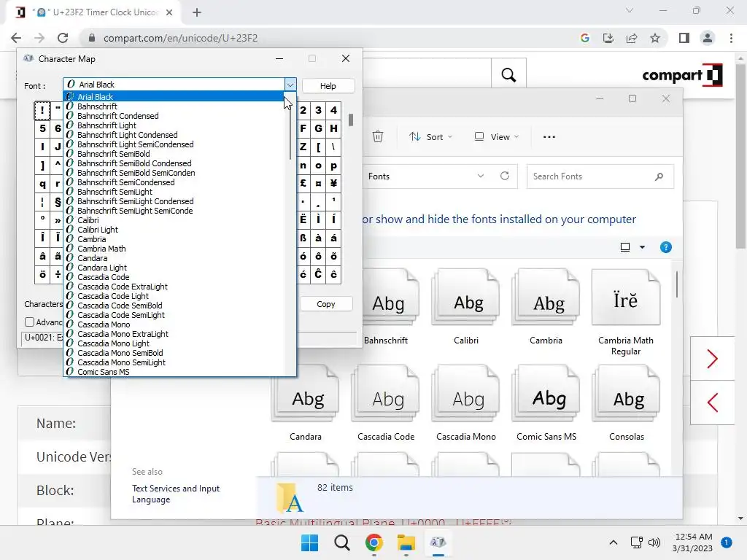Open taskbar Search
Image resolution: width=747 pixels, height=560 pixels.
pyautogui.click(x=341, y=542)
